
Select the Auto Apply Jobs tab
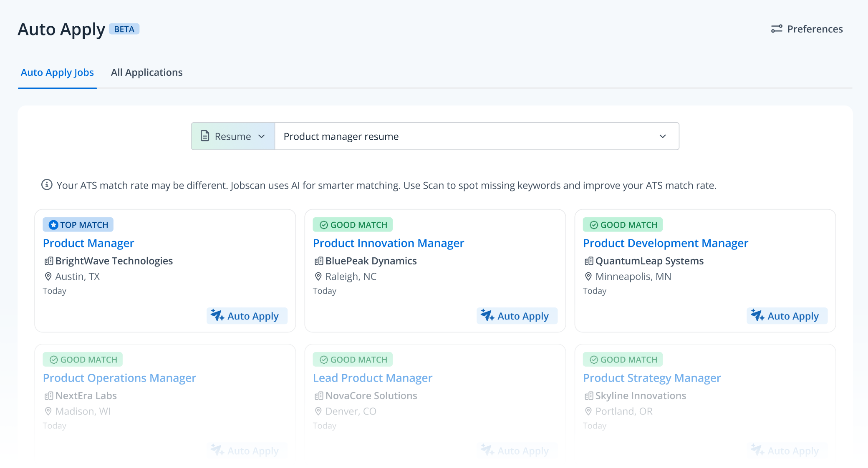coord(57,73)
